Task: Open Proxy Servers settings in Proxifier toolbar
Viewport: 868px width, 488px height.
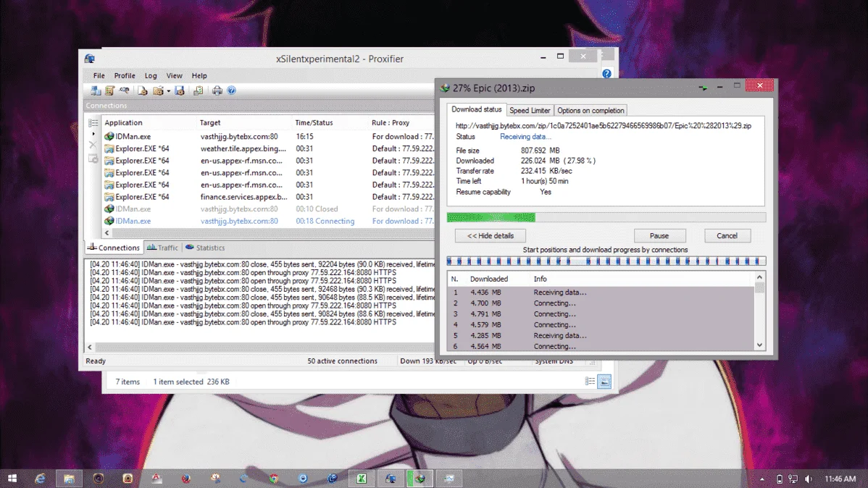Action: pyautogui.click(x=96, y=91)
